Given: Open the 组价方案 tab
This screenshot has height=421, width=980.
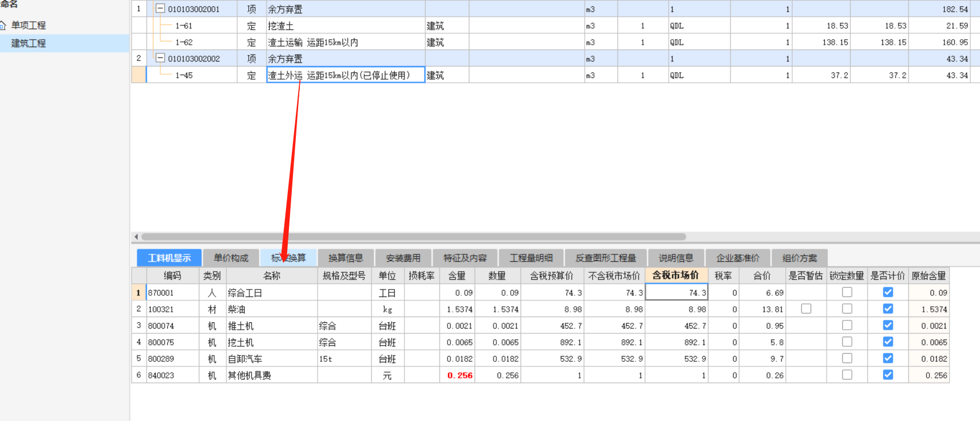Looking at the screenshot, I should coord(800,258).
